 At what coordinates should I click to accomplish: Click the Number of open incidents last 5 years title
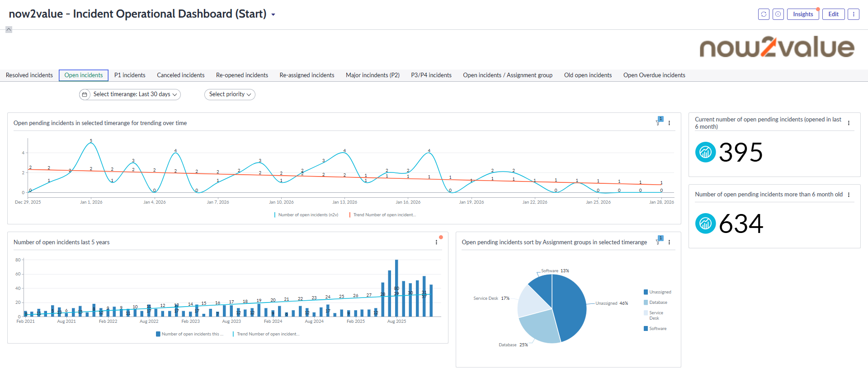click(61, 242)
